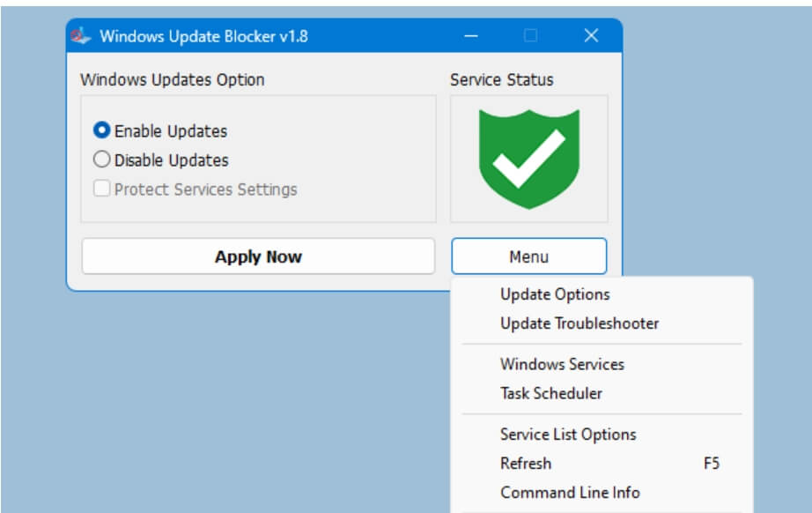Launch Update Troubleshooter from the menu
The image size is (812, 513).
click(x=579, y=323)
